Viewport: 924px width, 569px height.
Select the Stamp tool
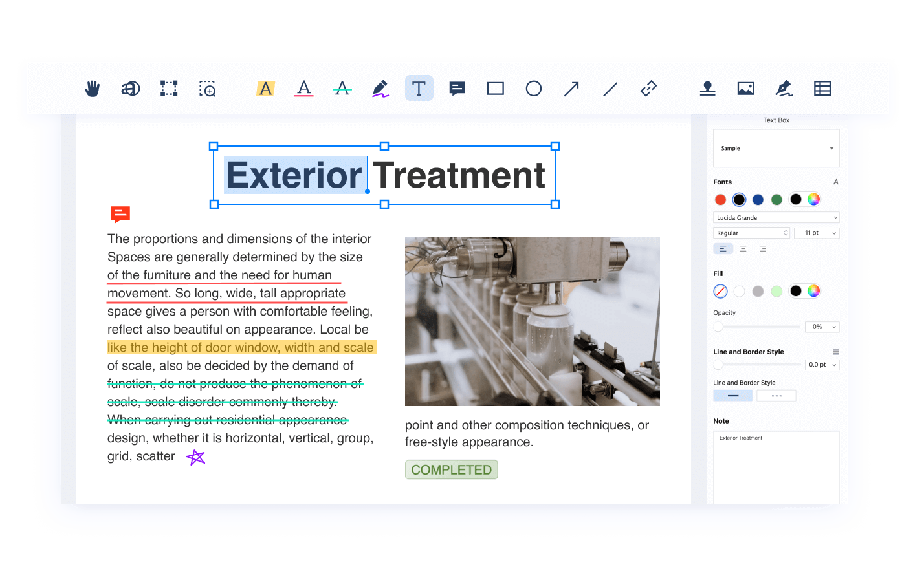(x=707, y=89)
